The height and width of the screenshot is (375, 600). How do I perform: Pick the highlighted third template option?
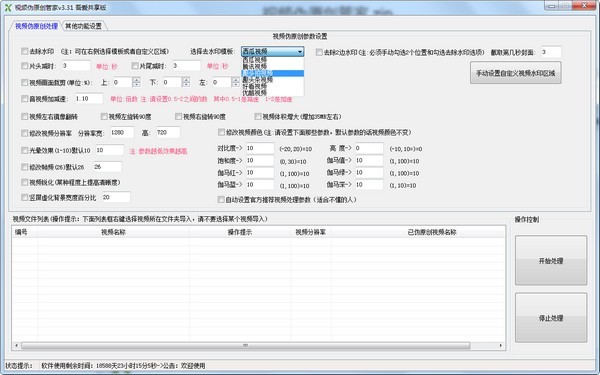coord(272,73)
